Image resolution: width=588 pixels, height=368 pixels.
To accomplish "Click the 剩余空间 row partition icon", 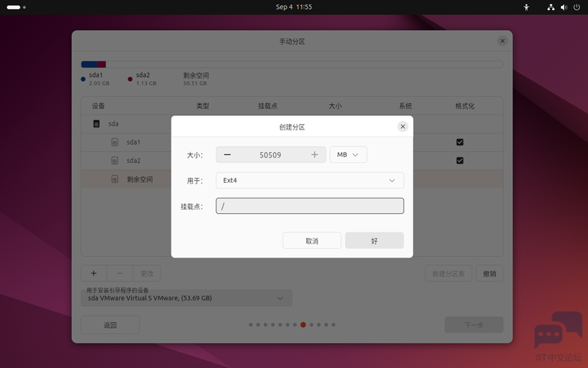I will click(115, 179).
